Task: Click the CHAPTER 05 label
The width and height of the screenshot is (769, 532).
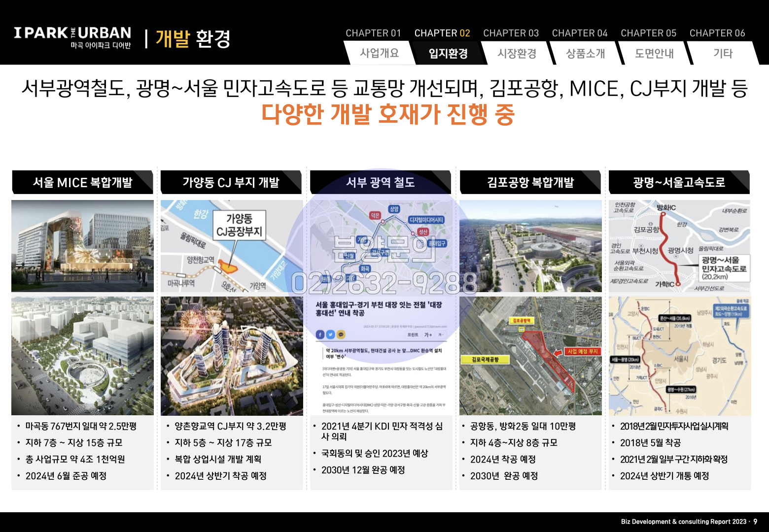Action: [648, 33]
